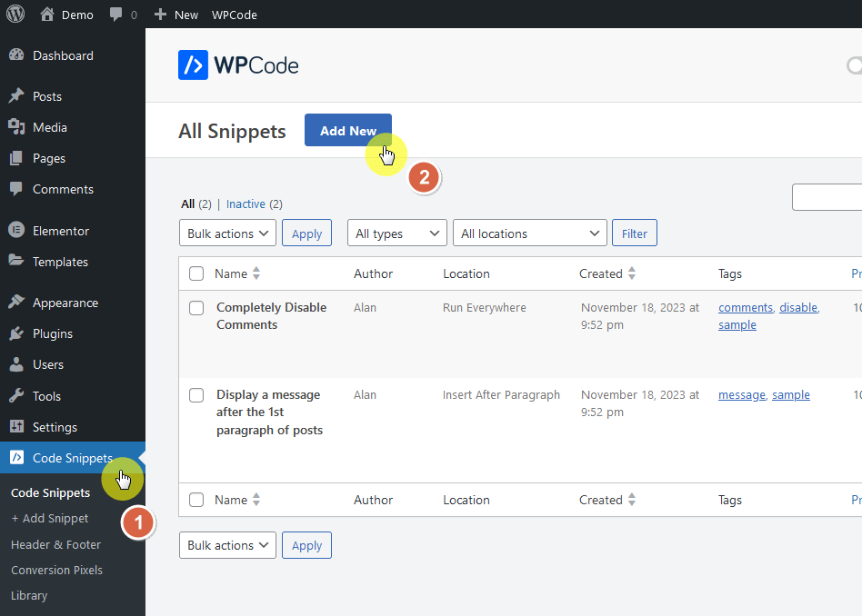Click Run Everywhere location text
This screenshot has width=862, height=616.
pyautogui.click(x=485, y=308)
